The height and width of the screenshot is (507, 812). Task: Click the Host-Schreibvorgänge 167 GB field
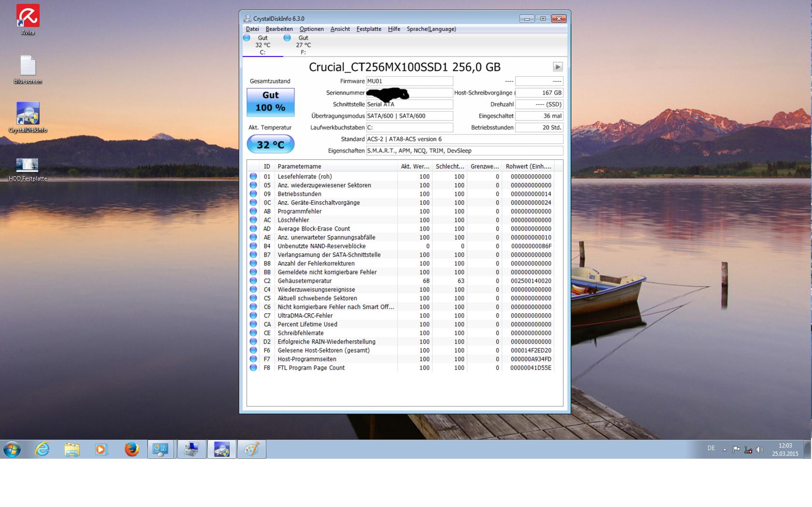539,93
